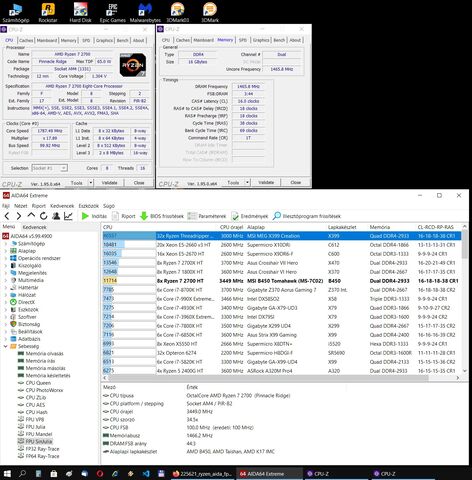Select the 8x Ryzen 7 2700X HT result row
The width and height of the screenshot is (472, 480).
coord(282,263)
